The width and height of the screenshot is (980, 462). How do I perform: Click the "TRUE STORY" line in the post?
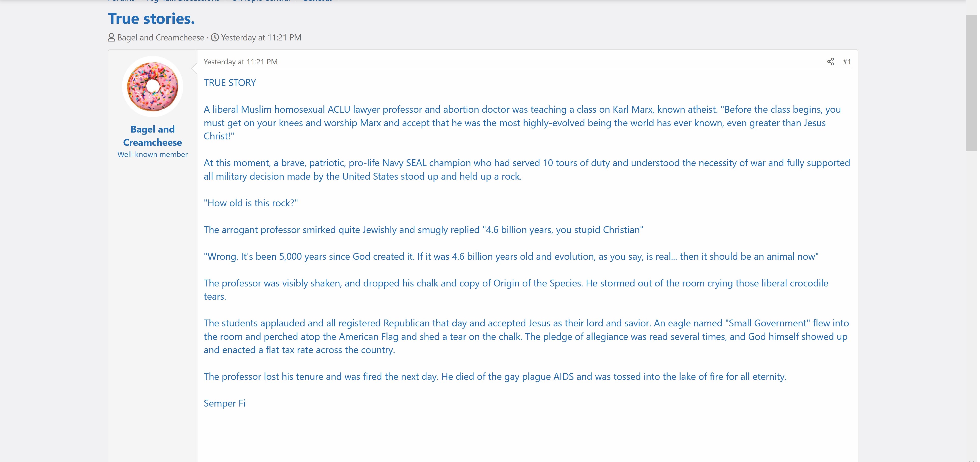[230, 83]
